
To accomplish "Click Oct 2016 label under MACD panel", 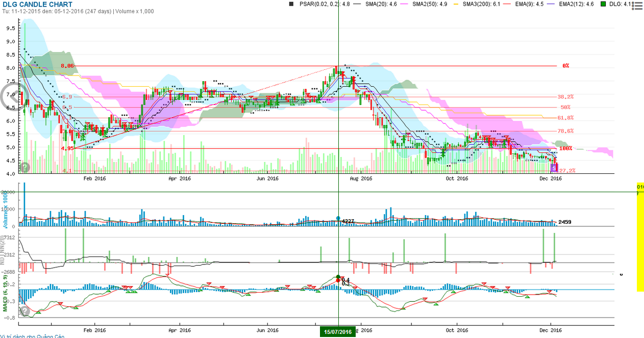I will (x=457, y=330).
